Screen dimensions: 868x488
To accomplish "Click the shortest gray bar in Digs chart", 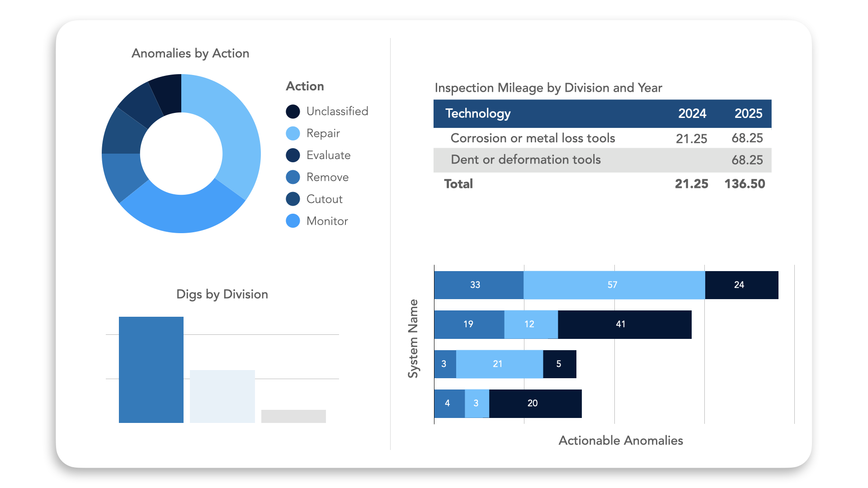I will [x=293, y=416].
